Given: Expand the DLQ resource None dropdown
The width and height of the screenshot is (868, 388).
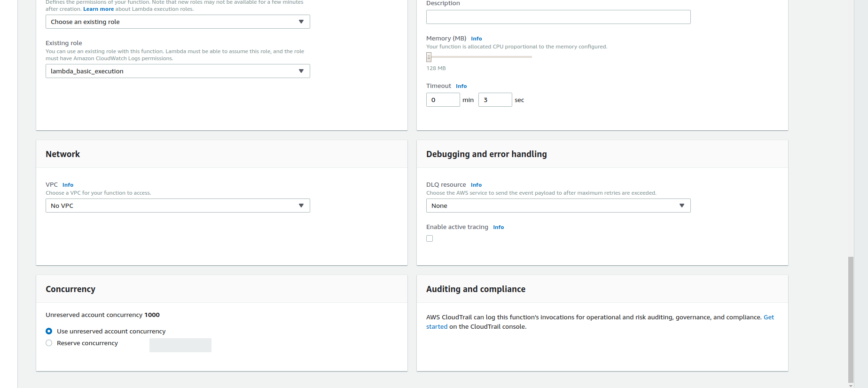Looking at the screenshot, I should (558, 206).
